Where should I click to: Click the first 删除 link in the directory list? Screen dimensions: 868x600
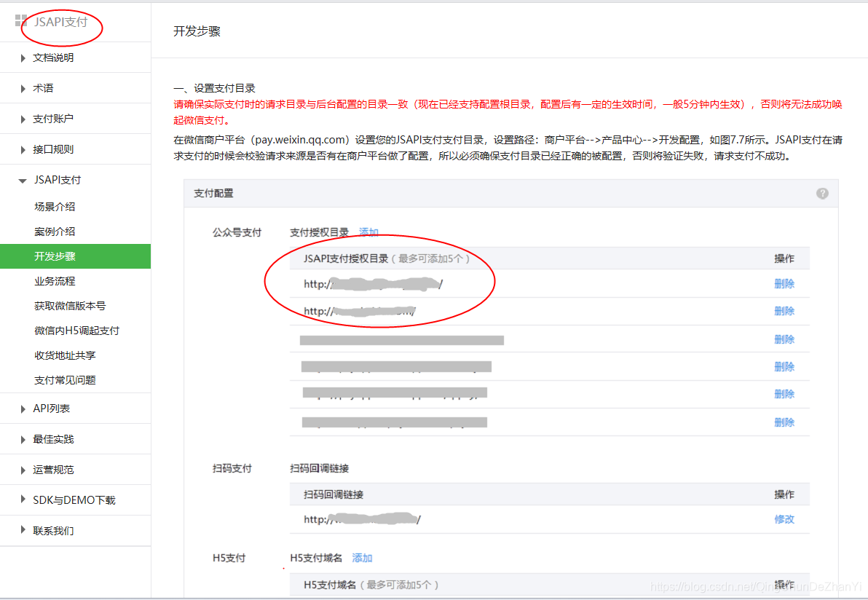[784, 284]
